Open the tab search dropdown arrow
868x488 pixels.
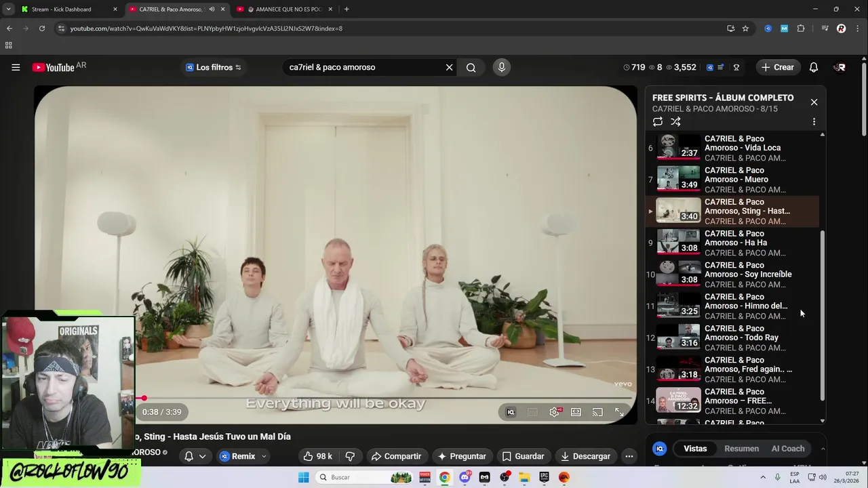coord(8,9)
